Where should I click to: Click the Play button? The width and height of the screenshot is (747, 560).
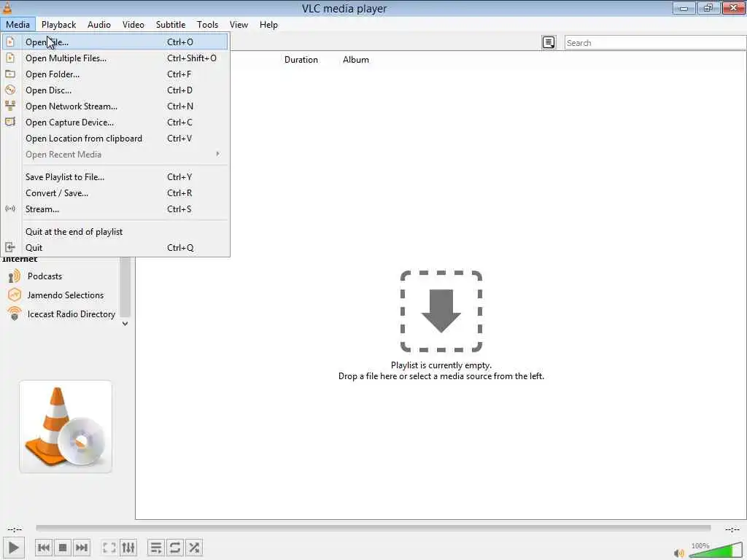point(14,548)
